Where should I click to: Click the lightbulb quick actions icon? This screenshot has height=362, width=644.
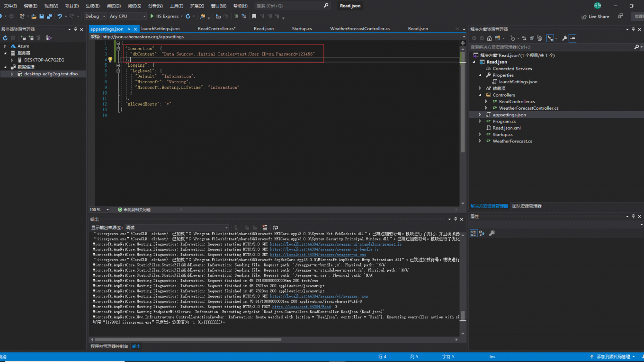[110, 60]
